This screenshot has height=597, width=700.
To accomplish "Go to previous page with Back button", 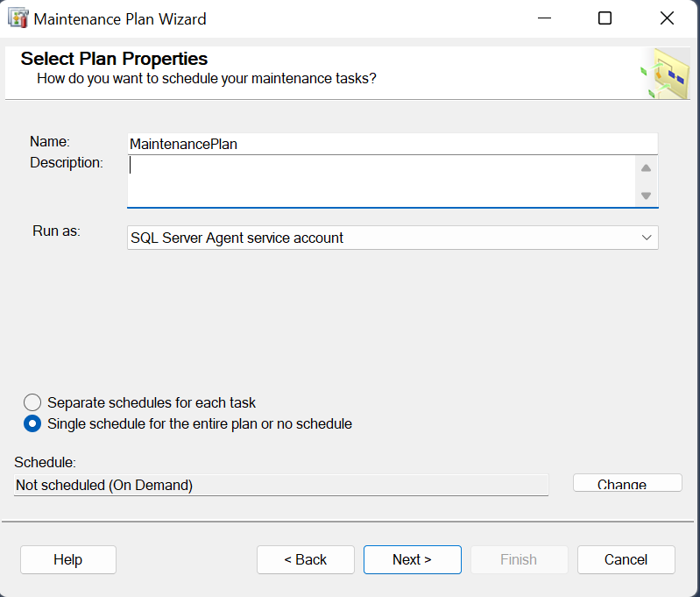I will pos(306,559).
